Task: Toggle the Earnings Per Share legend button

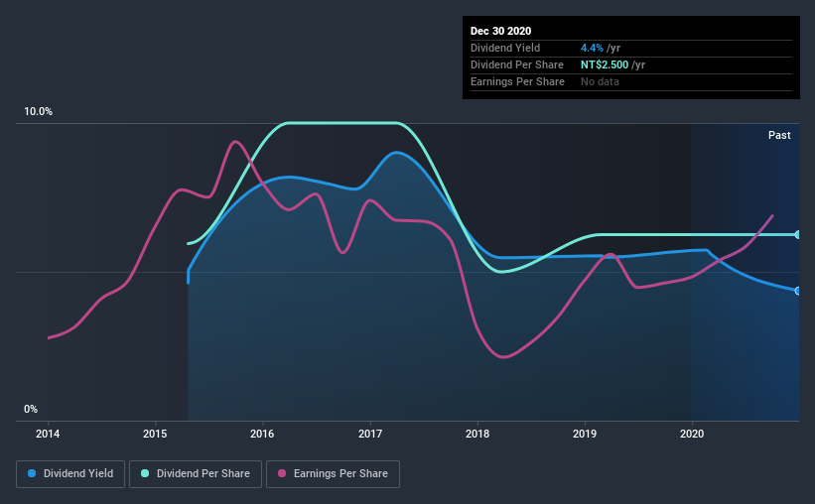Action: click(333, 474)
